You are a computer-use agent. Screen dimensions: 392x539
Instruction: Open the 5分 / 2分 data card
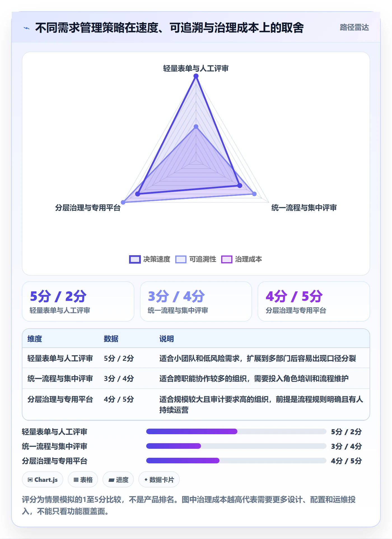78,301
